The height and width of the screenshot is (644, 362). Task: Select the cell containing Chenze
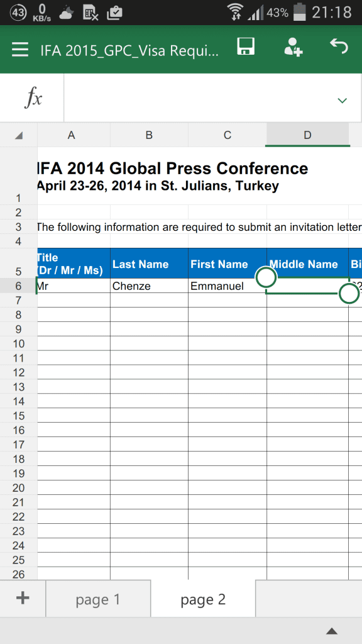(150, 286)
